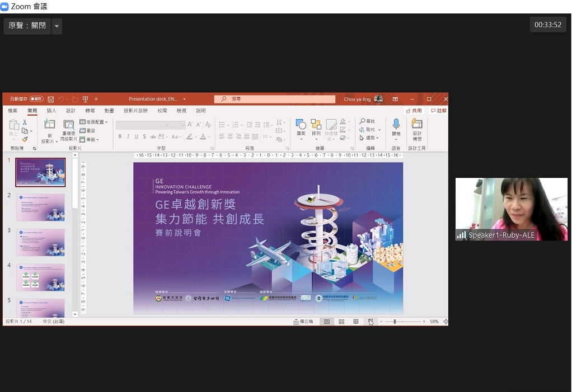572x392 pixels.
Task: Click the language indicator 中文 (台灣) in status bar
Action: coord(54,322)
